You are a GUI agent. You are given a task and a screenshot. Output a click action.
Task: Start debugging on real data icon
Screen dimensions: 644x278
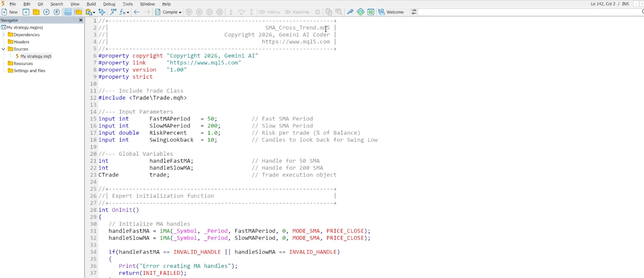coord(199,12)
